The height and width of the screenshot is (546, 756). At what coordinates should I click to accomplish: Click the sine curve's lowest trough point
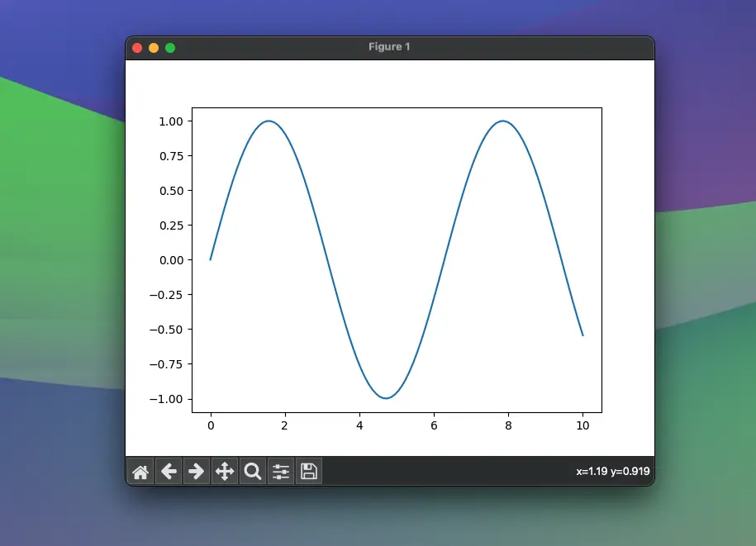(x=386, y=398)
